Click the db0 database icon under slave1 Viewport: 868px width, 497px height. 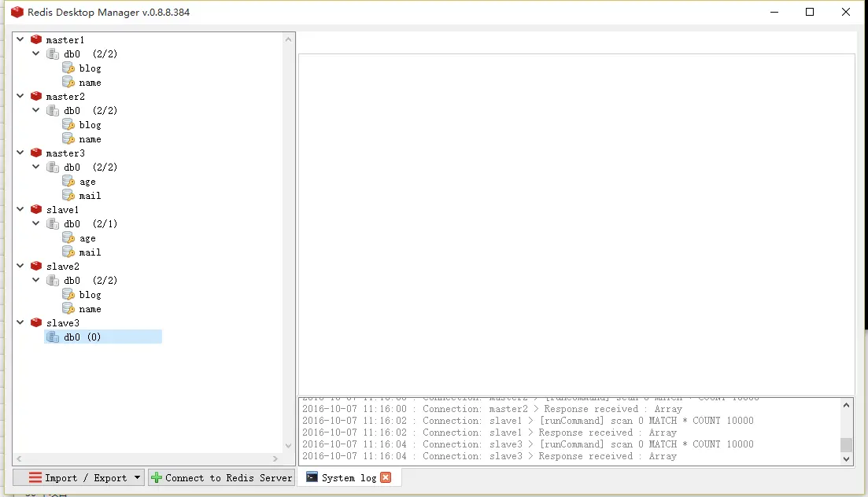[x=53, y=223]
